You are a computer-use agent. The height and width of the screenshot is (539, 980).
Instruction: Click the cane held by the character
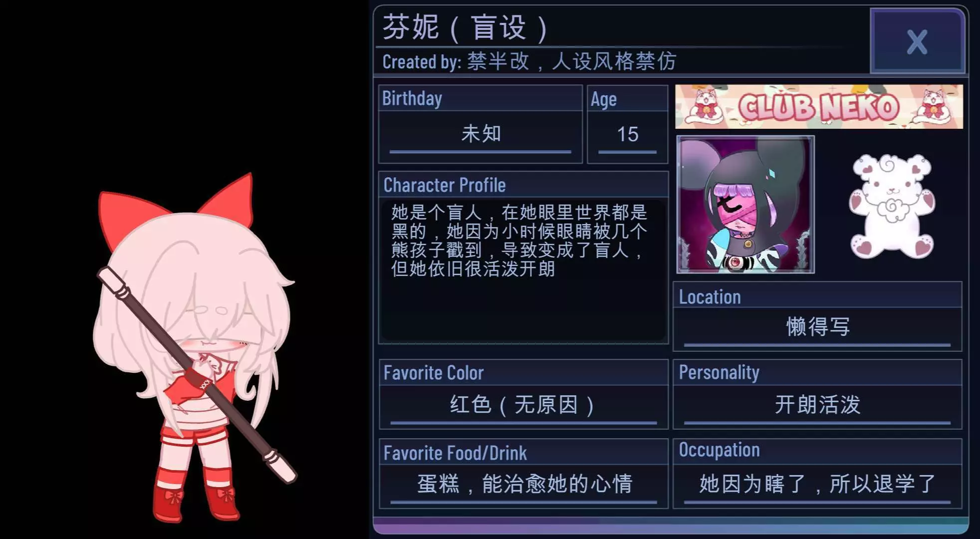[x=197, y=375]
